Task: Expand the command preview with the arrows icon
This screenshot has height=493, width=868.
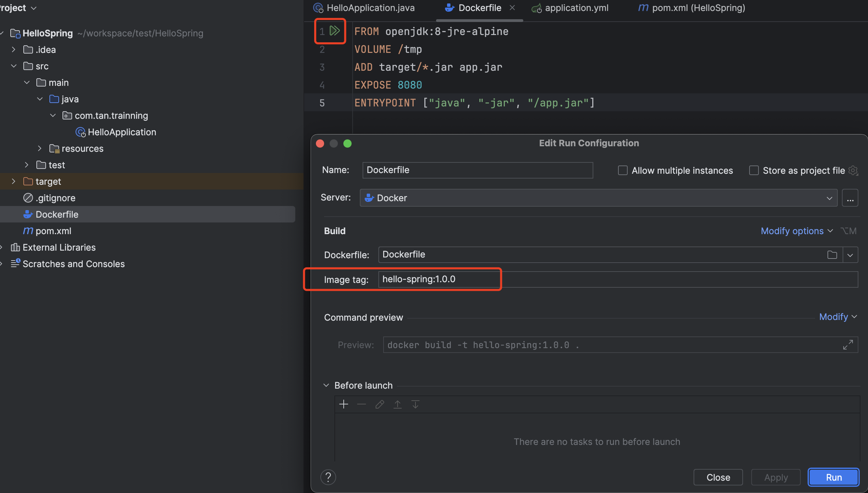Action: coord(848,345)
